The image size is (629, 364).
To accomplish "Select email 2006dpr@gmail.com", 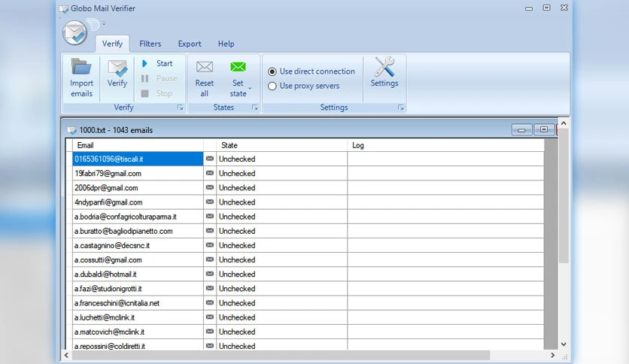I will [x=138, y=187].
